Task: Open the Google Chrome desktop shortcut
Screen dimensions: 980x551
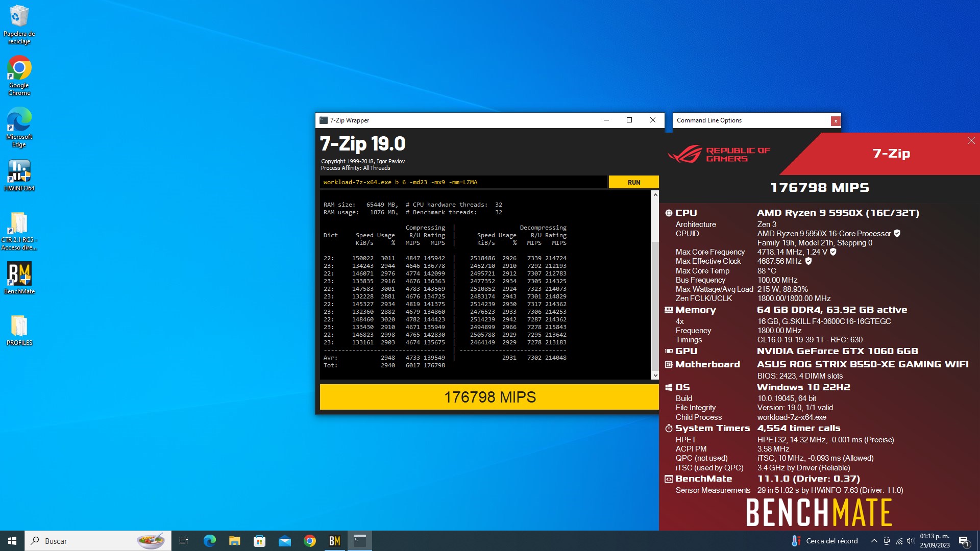Action: tap(19, 76)
